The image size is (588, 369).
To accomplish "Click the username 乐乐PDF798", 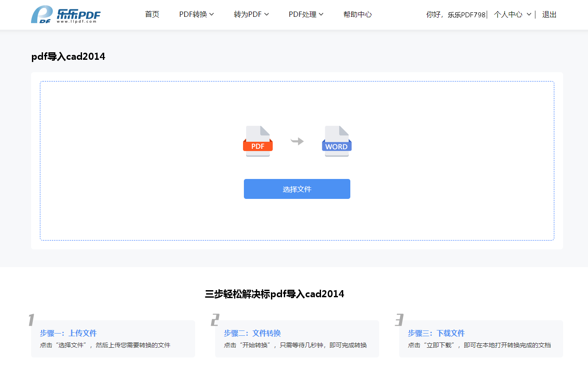I will coord(466,15).
